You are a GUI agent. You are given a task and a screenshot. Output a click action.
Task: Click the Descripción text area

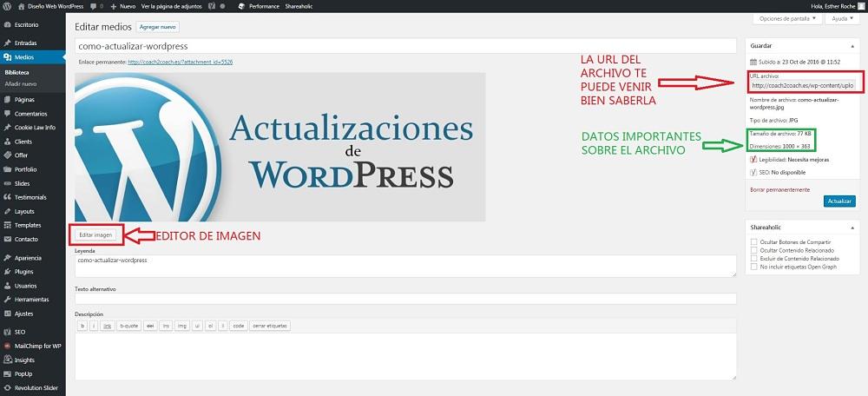[x=405, y=356]
